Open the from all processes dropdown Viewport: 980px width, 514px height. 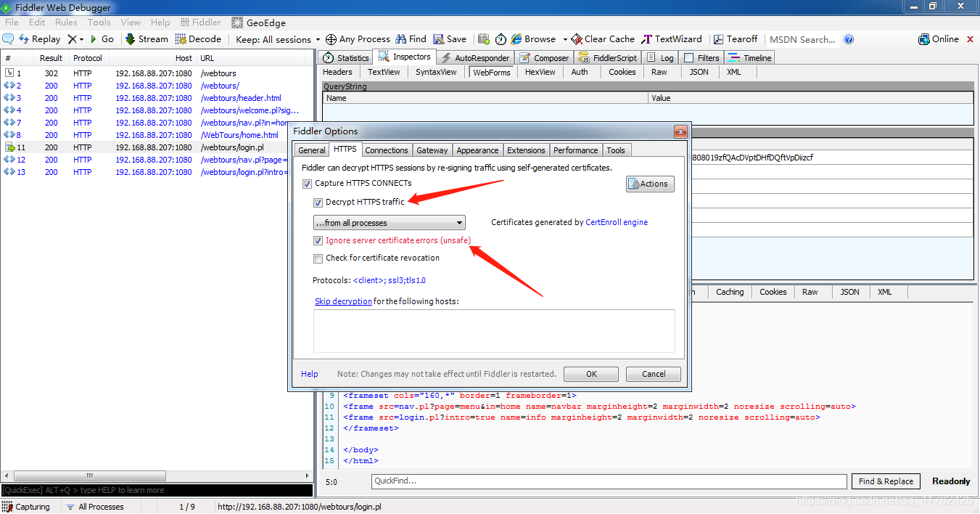pyautogui.click(x=390, y=223)
